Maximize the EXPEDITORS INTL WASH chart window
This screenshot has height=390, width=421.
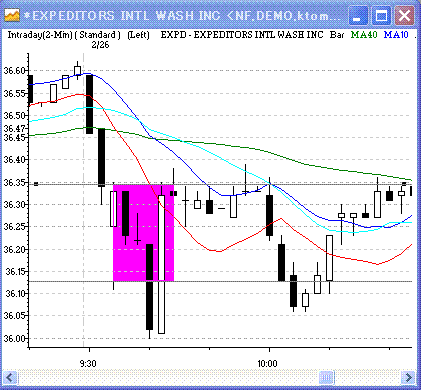pyautogui.click(x=381, y=16)
